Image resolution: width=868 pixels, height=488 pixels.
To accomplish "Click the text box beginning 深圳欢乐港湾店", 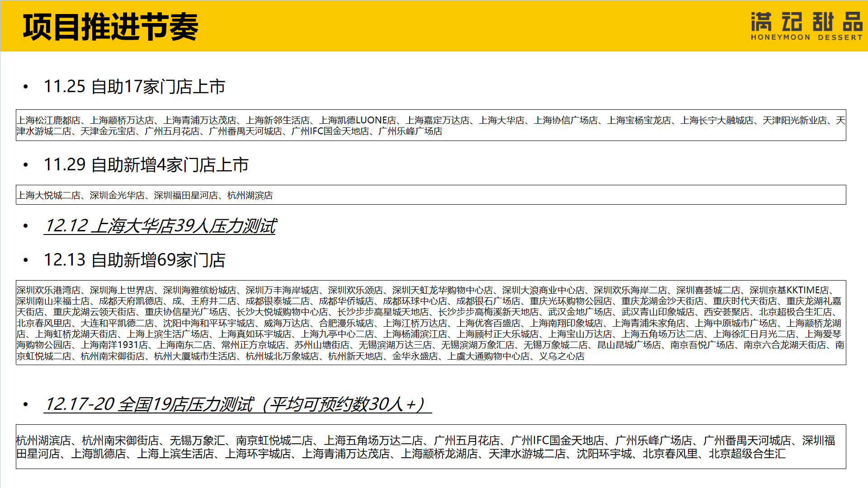I will (431, 323).
